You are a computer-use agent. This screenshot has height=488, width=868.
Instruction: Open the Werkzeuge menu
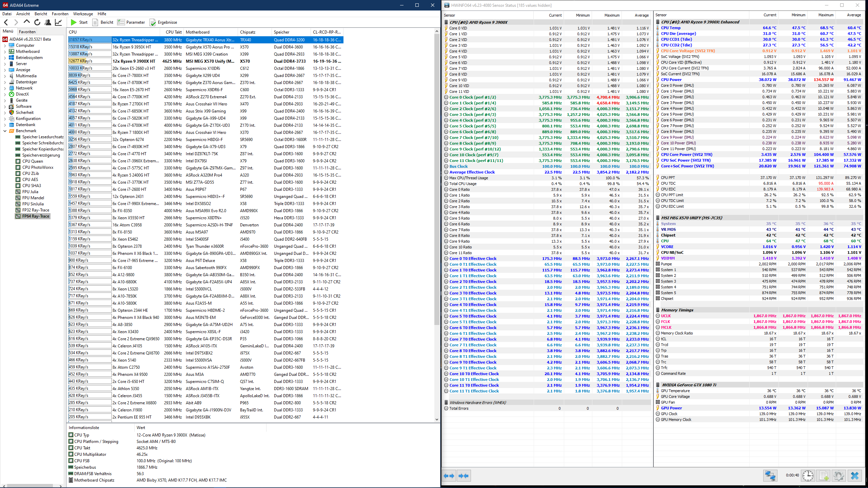pyautogui.click(x=83, y=14)
